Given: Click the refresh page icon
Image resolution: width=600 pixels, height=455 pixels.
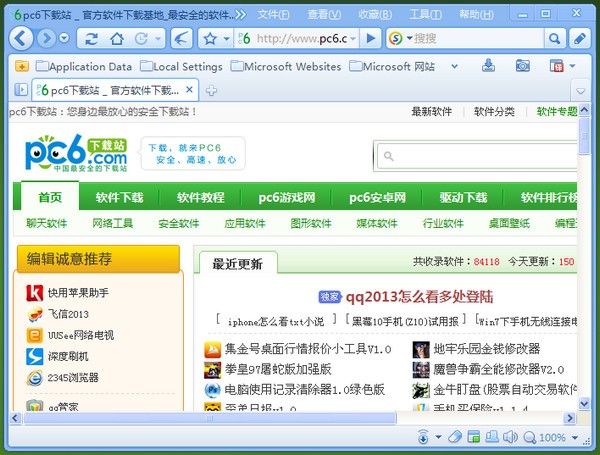Looking at the screenshot, I should click(x=91, y=38).
